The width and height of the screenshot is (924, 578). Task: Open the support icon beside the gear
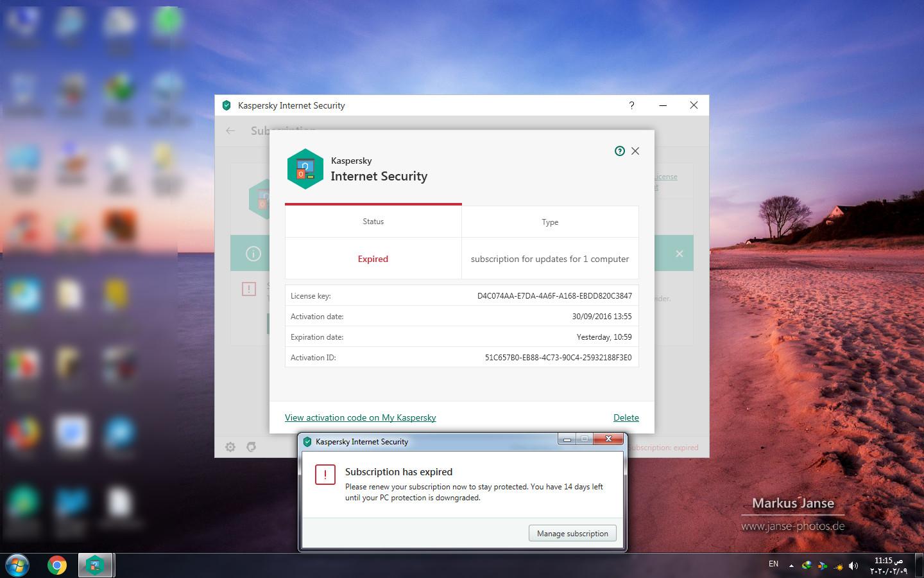tap(252, 447)
